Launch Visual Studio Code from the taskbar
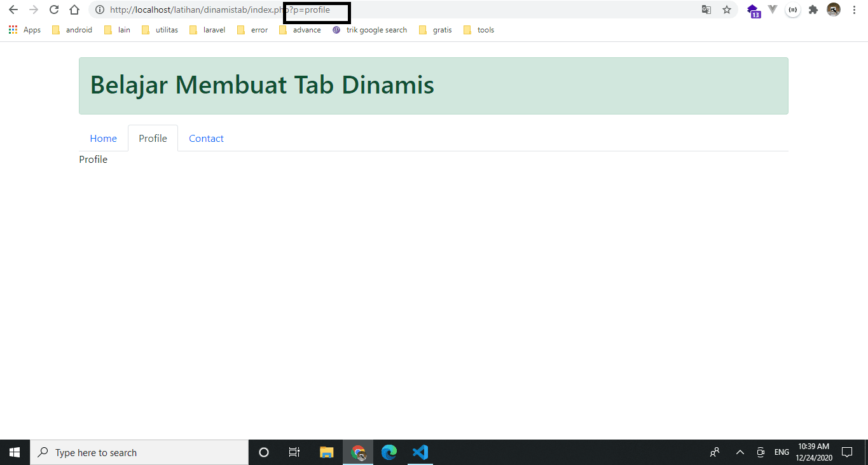Viewport: 868px width, 465px height. click(420, 452)
